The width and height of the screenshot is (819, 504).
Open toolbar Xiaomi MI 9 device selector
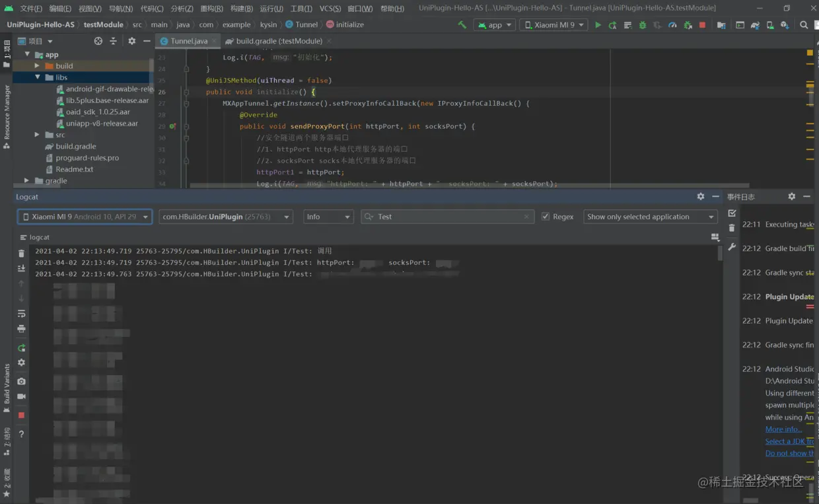pos(553,25)
